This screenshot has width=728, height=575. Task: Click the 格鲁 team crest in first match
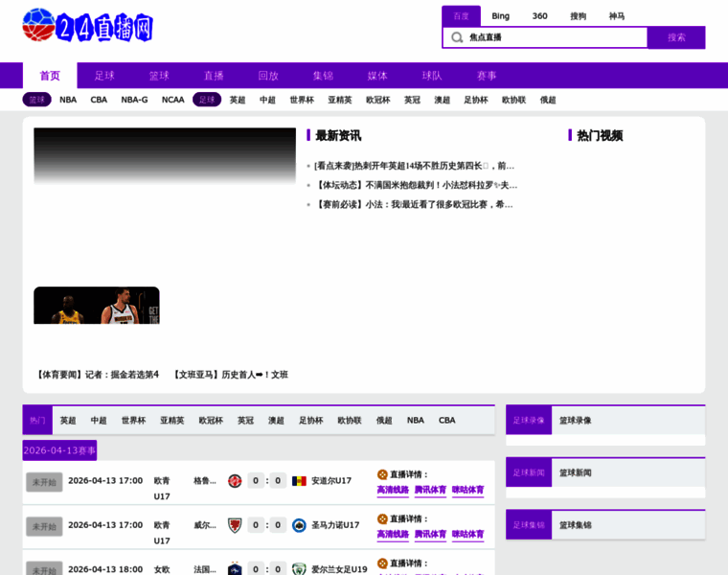(235, 481)
